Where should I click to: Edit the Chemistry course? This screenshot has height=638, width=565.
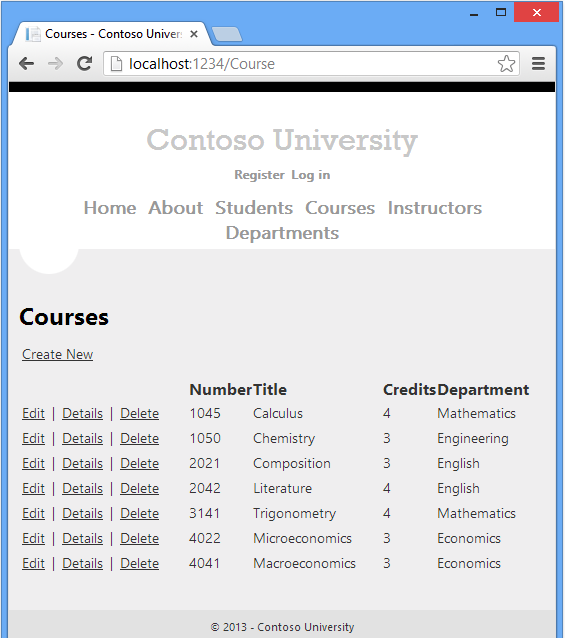click(33, 439)
